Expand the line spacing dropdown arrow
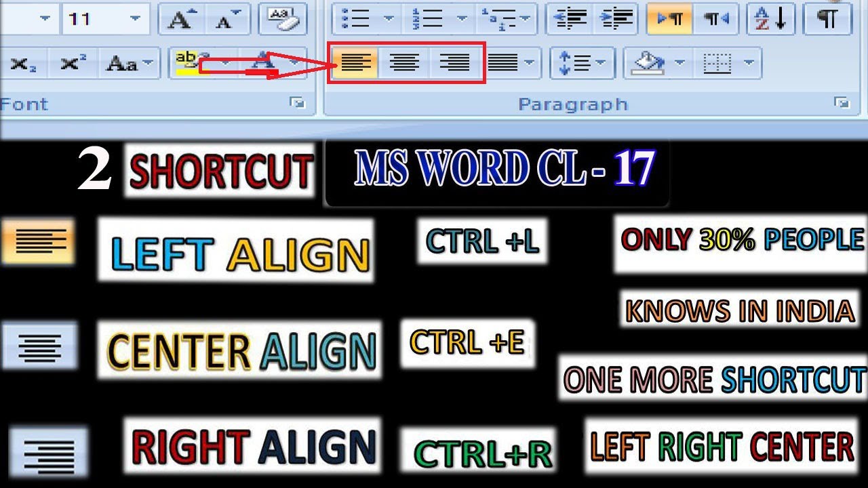Viewport: 868px width, 488px height. tap(602, 64)
